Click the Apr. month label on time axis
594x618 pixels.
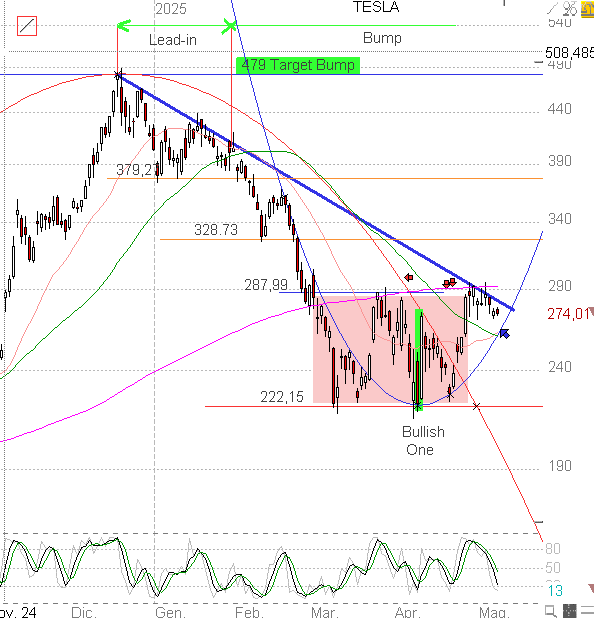(x=408, y=612)
